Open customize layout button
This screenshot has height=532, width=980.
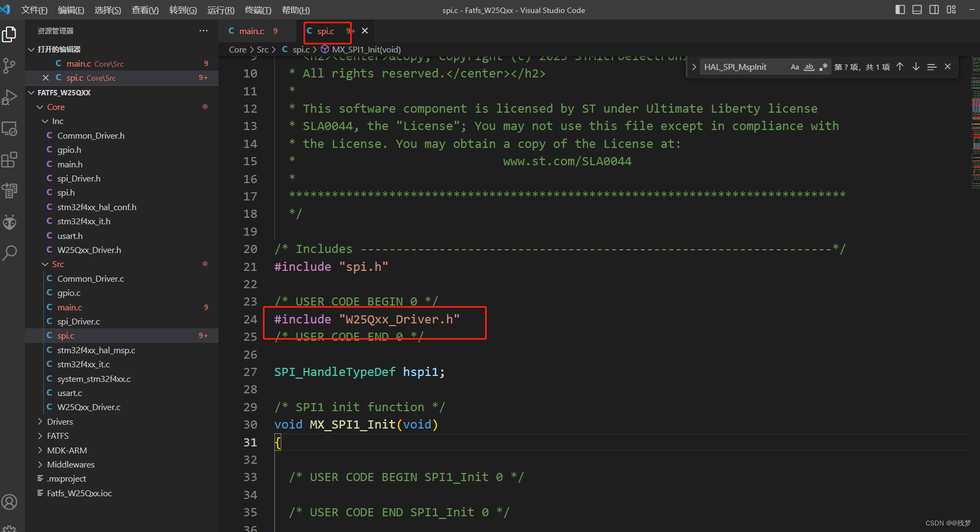(951, 10)
